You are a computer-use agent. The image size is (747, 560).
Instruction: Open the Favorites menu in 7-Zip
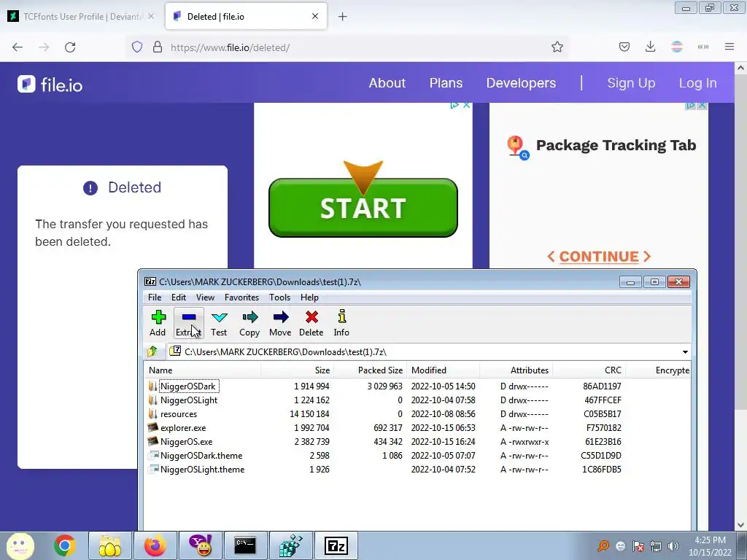coord(241,297)
